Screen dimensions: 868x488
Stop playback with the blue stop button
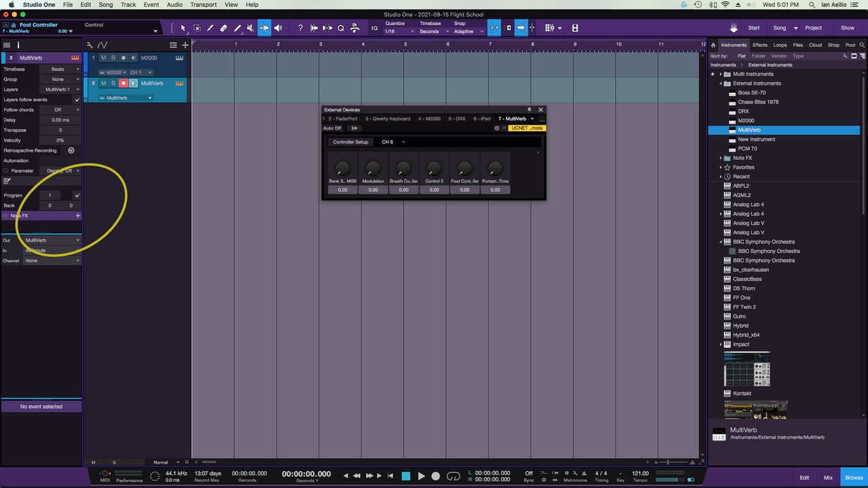tap(406, 476)
